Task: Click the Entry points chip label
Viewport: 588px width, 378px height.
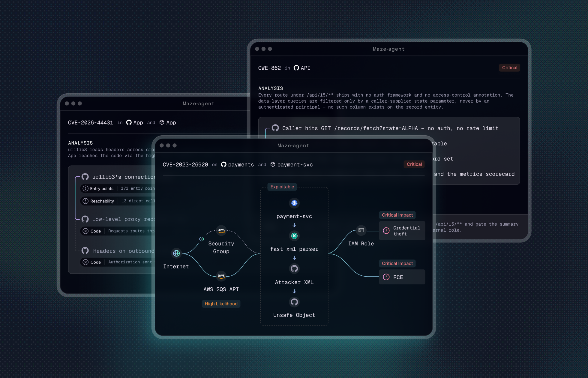Action: [102, 188]
